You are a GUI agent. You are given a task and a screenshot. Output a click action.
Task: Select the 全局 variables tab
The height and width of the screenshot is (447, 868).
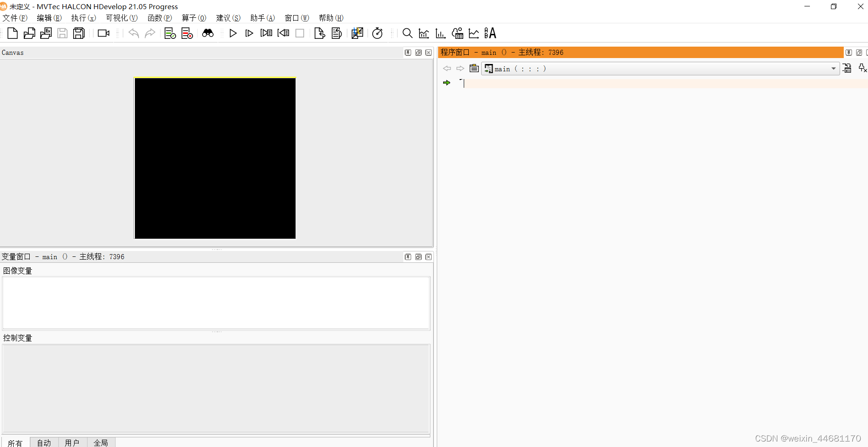point(101,443)
